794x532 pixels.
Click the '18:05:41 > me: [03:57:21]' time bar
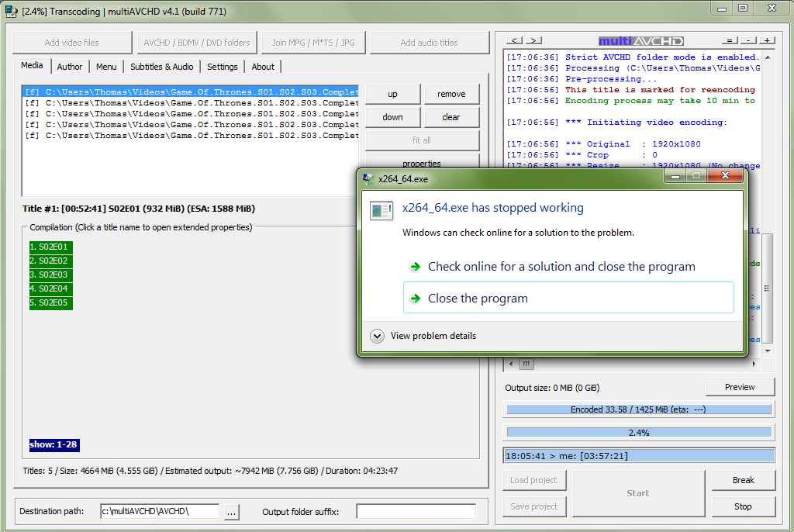[x=639, y=456]
